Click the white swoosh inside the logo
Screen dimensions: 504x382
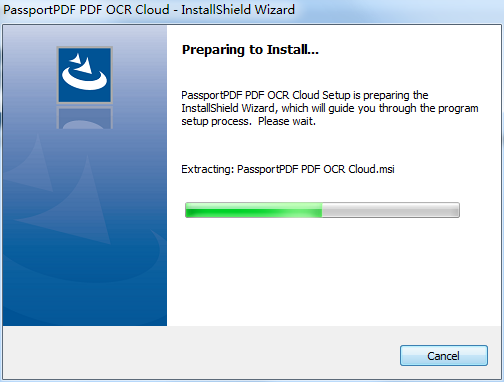84,78
